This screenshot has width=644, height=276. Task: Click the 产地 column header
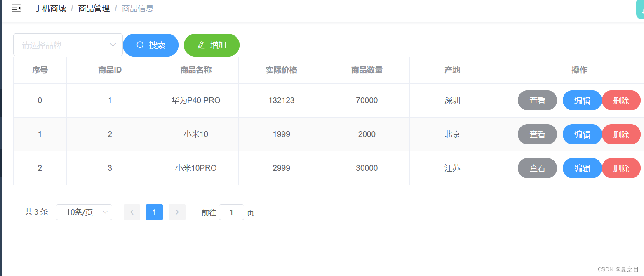tap(452, 70)
